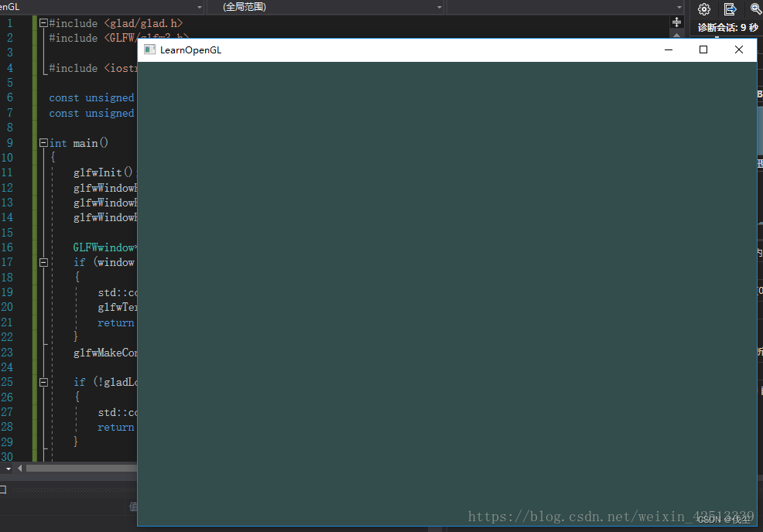Image resolution: width=763 pixels, height=532 pixels.
Task: Click <glad/glad.h> include on line 1
Action: pos(144,23)
